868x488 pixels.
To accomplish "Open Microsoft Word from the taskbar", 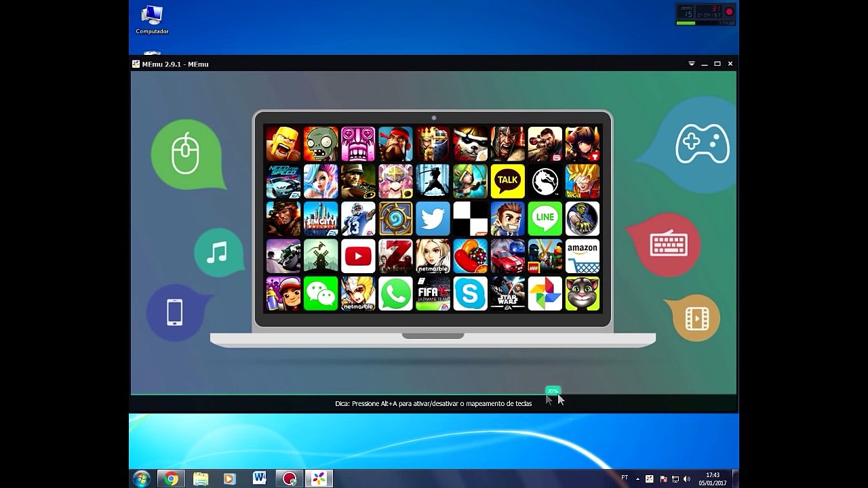I will point(259,479).
